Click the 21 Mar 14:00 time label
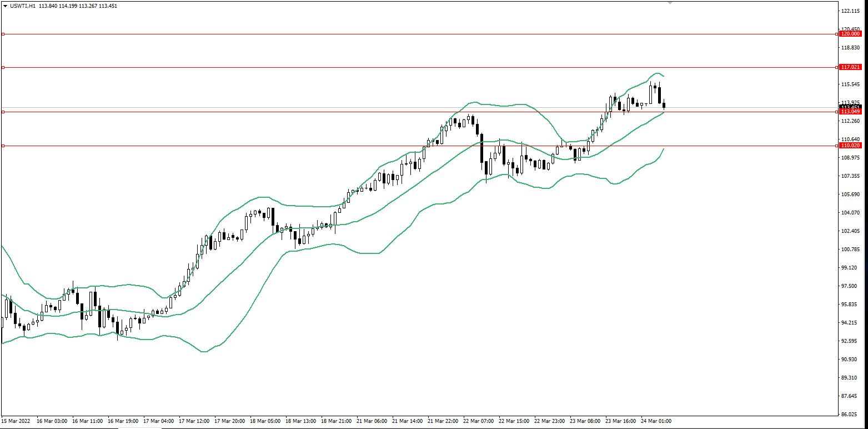Image resolution: width=868 pixels, height=429 pixels. [407, 421]
